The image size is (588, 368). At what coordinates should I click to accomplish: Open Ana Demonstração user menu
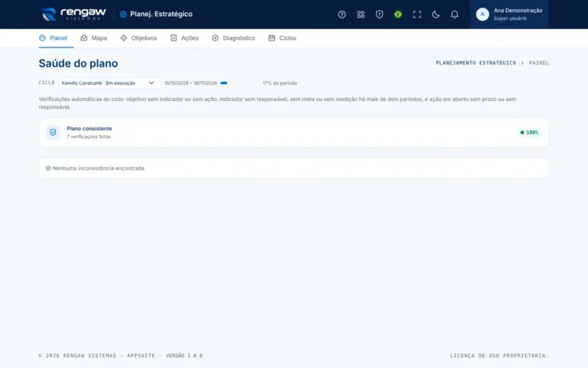click(x=509, y=15)
